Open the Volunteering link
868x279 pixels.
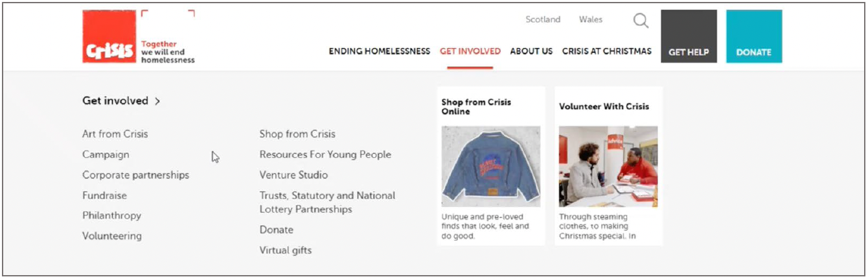(111, 236)
